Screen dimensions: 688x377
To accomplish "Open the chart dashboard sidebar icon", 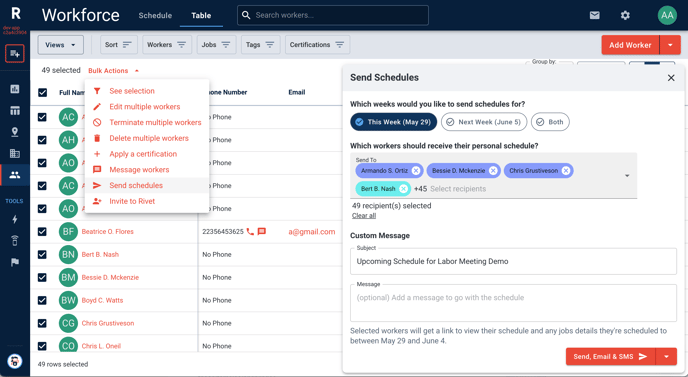I will tap(15, 89).
